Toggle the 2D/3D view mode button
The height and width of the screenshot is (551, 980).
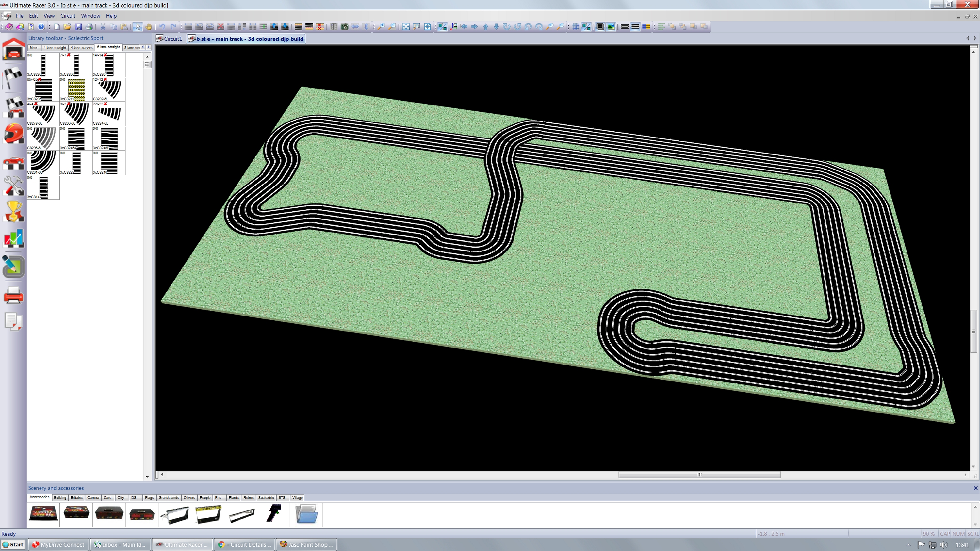586,26
